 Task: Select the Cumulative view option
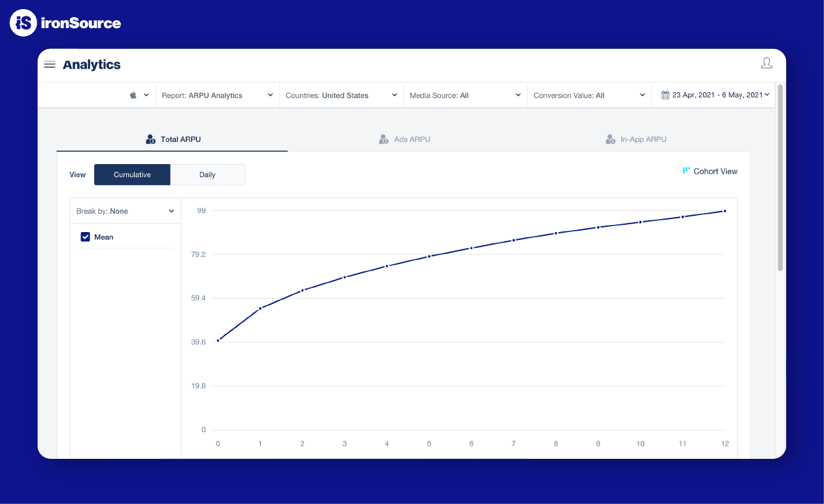click(132, 175)
